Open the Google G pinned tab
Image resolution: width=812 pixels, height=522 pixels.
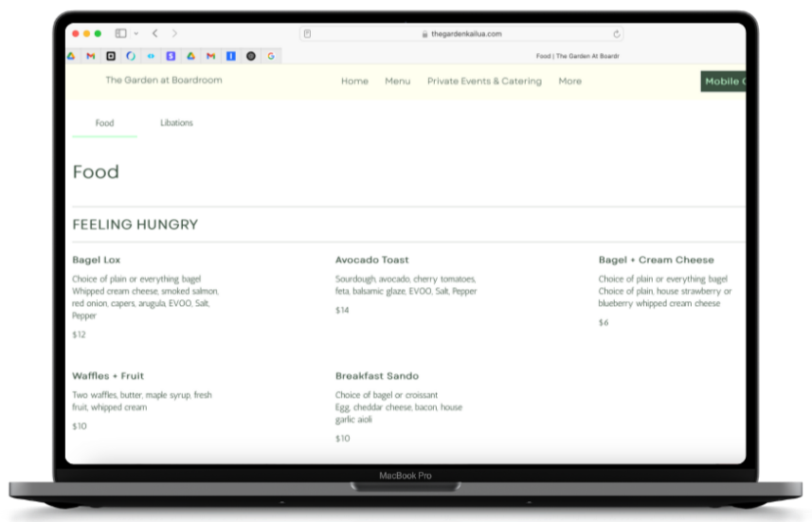271,56
